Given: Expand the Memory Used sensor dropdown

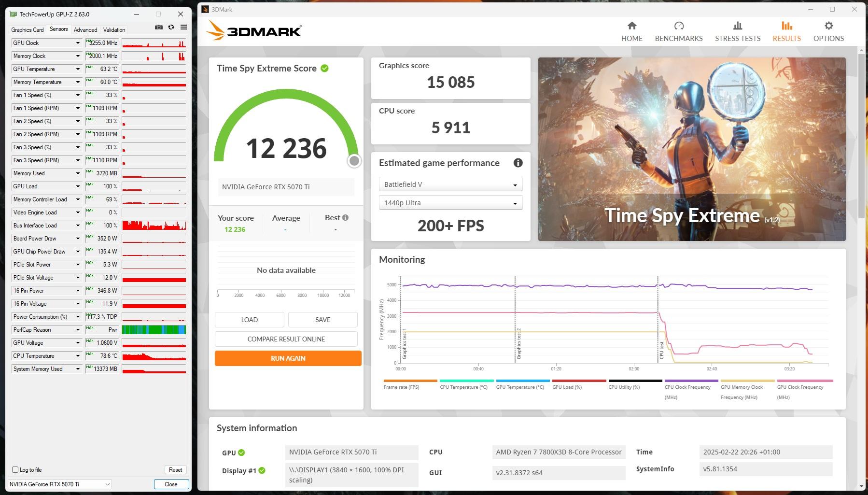Looking at the screenshot, I should tap(78, 173).
